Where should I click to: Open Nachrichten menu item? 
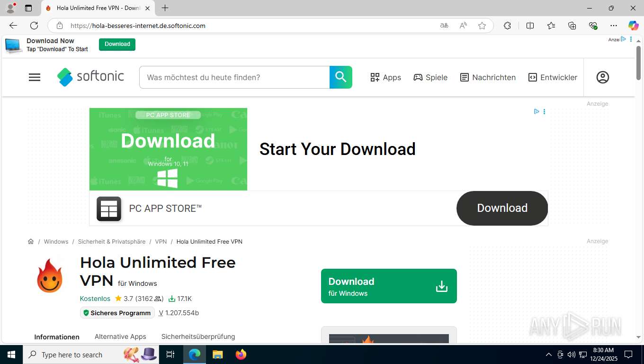[x=488, y=77]
